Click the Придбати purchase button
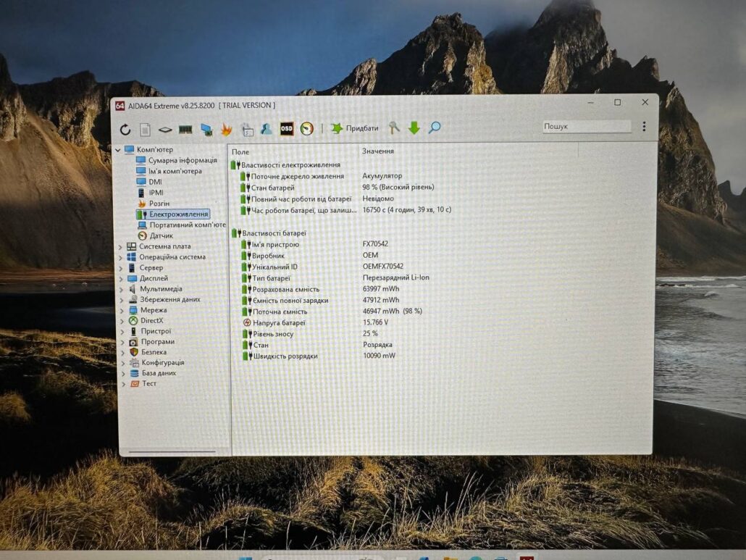 tap(355, 128)
